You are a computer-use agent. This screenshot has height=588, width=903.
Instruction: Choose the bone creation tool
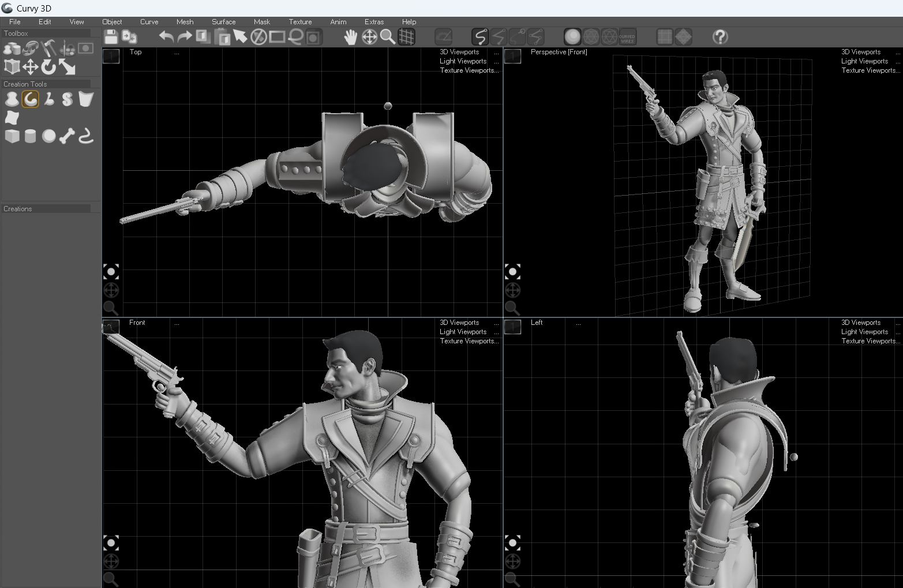click(x=67, y=136)
